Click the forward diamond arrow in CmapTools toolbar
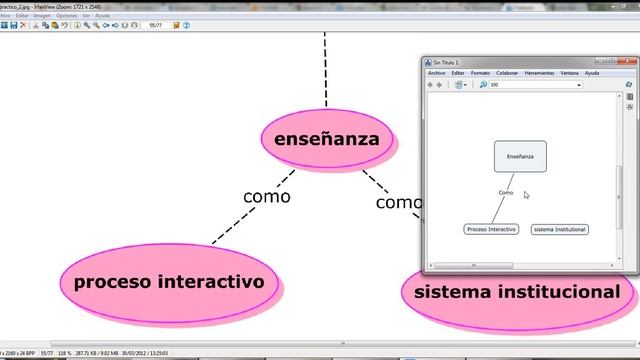The width and height of the screenshot is (640, 360). pyautogui.click(x=439, y=85)
